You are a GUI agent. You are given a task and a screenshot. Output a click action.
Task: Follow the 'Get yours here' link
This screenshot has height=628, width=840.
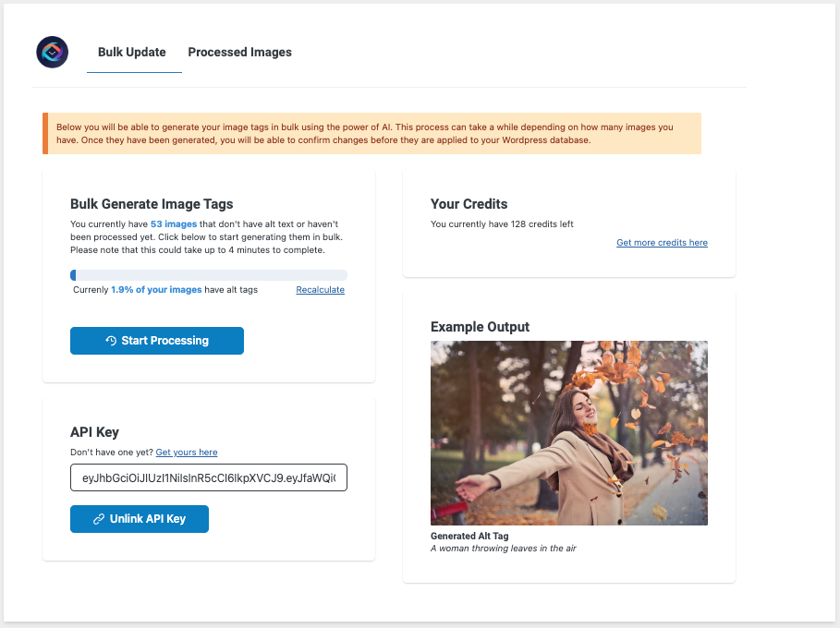pos(187,453)
